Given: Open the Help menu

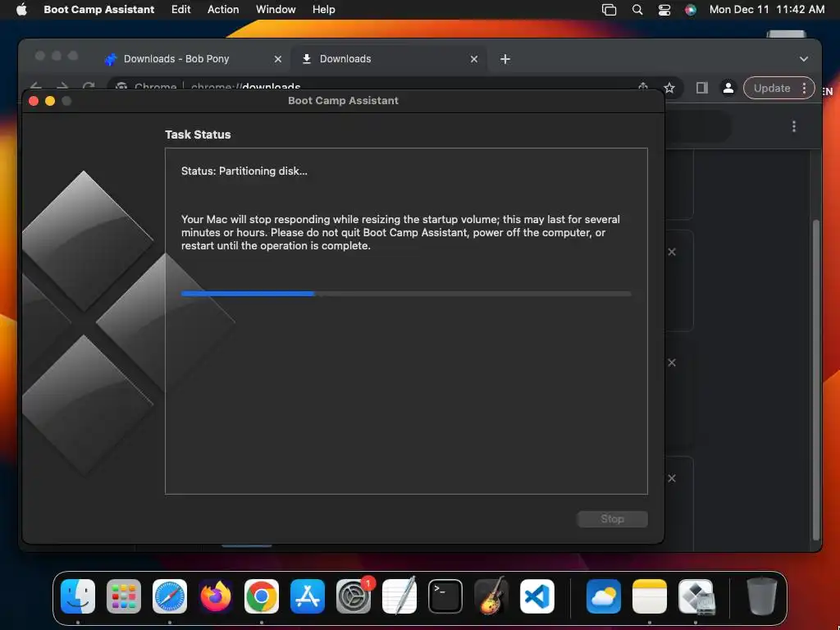Looking at the screenshot, I should pyautogui.click(x=323, y=9).
